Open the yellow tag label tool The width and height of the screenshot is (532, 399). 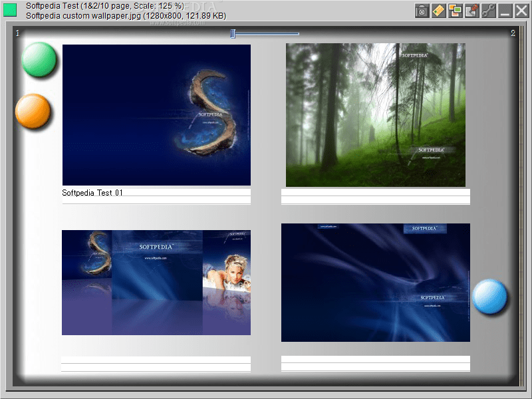coord(439,11)
